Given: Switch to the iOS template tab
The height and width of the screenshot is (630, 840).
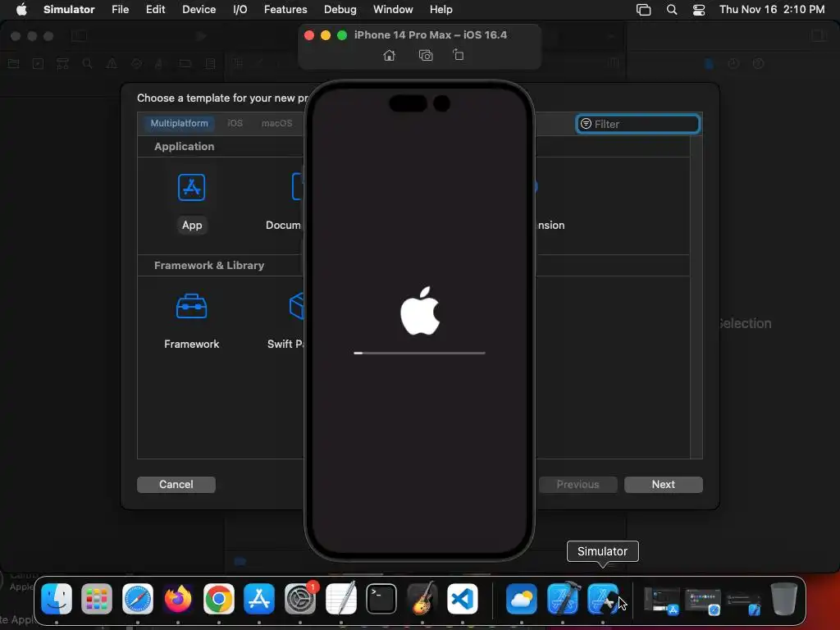Looking at the screenshot, I should [235, 123].
